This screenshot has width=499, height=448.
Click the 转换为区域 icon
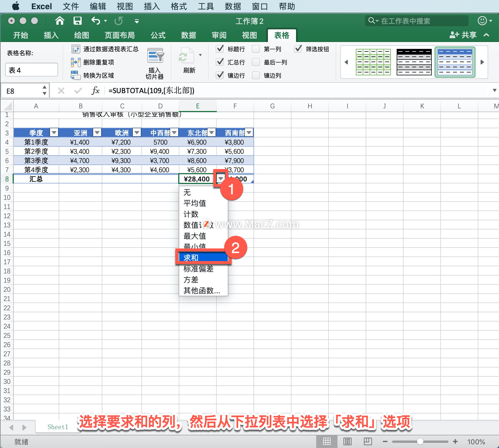coord(76,75)
